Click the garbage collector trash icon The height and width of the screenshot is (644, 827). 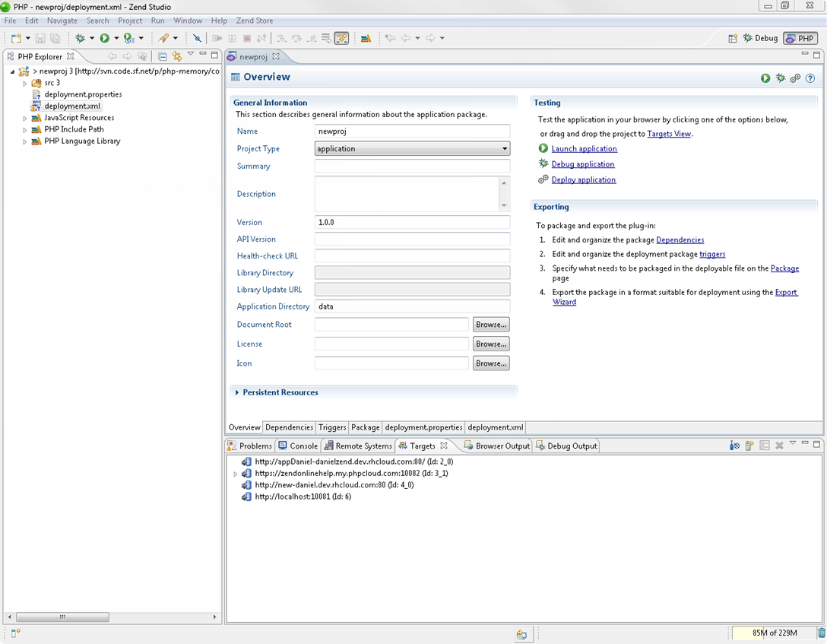[x=822, y=633]
